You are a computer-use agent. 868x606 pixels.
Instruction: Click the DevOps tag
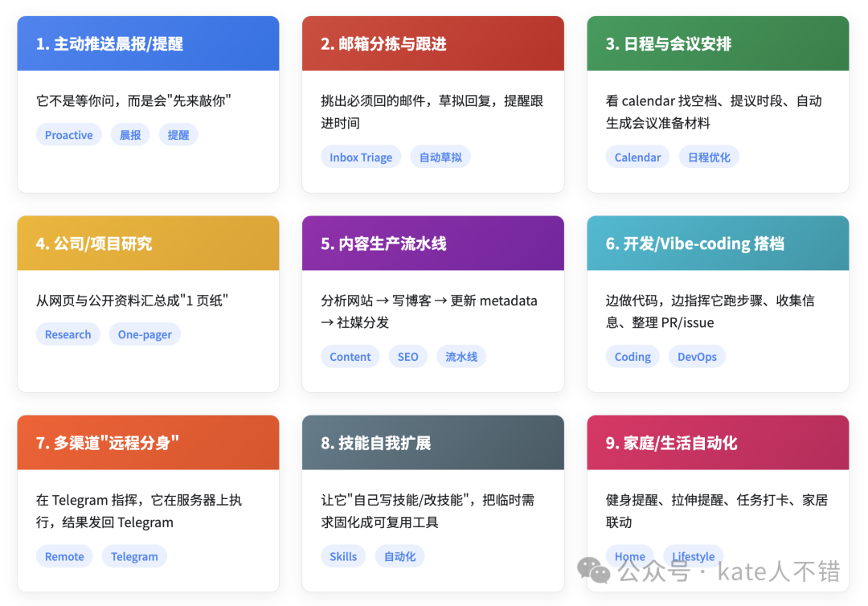pyautogui.click(x=697, y=357)
